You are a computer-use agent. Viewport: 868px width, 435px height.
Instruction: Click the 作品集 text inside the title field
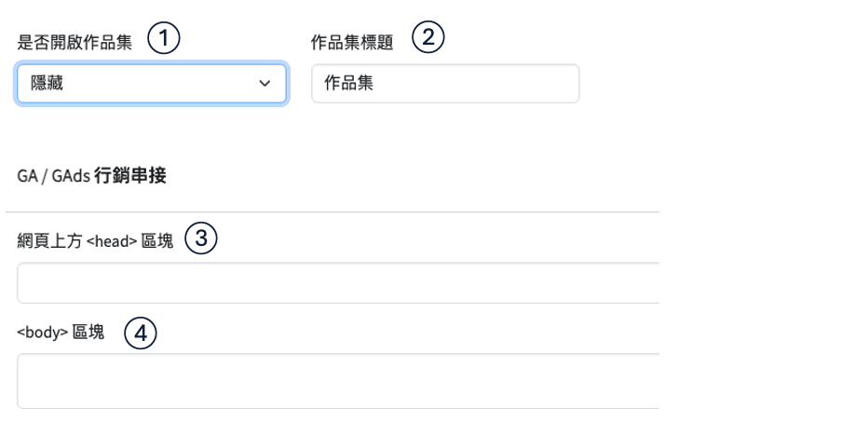[x=342, y=84]
